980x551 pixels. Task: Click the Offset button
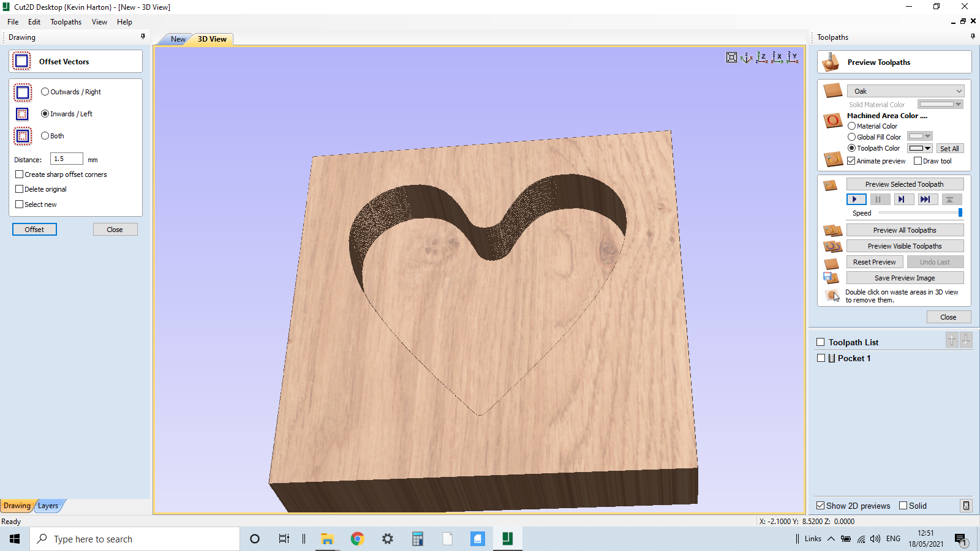point(34,230)
